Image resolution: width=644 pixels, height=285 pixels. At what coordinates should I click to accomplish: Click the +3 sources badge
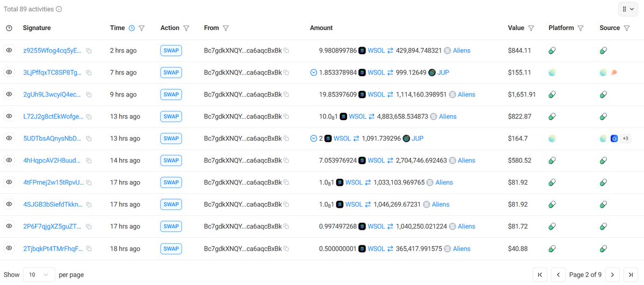[x=626, y=138]
